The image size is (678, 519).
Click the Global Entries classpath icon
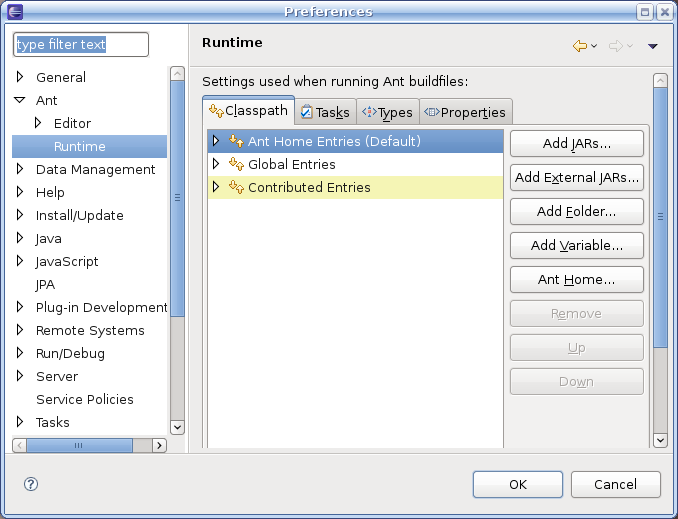[x=236, y=164]
